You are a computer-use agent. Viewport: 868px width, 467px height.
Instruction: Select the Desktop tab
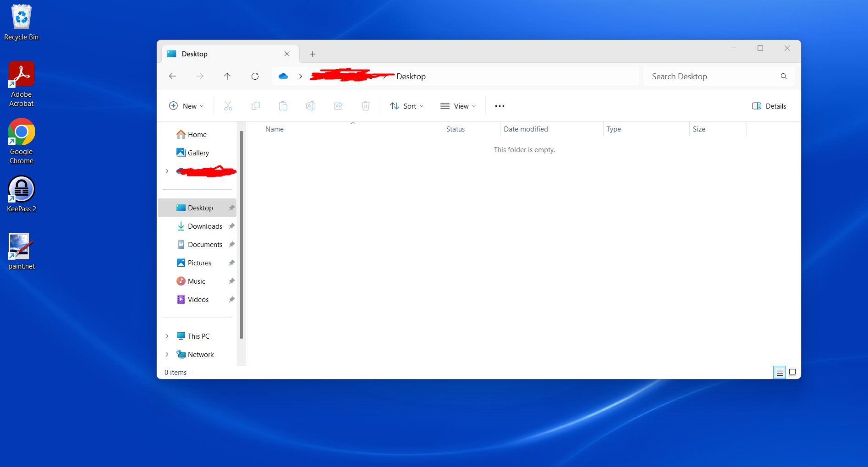click(x=229, y=54)
